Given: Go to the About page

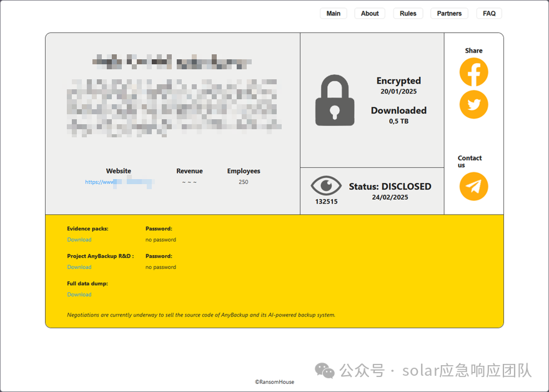Looking at the screenshot, I should (x=370, y=13).
